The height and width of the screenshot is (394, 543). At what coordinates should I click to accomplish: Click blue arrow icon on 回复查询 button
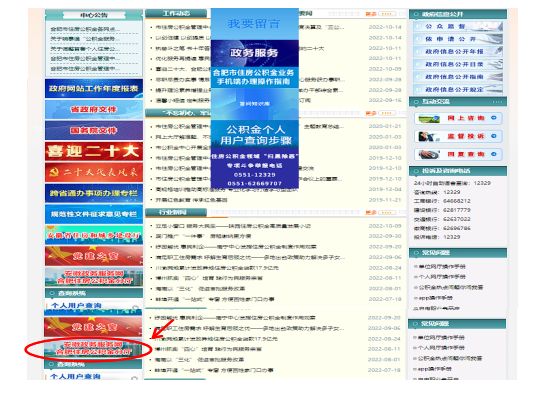coord(494,154)
